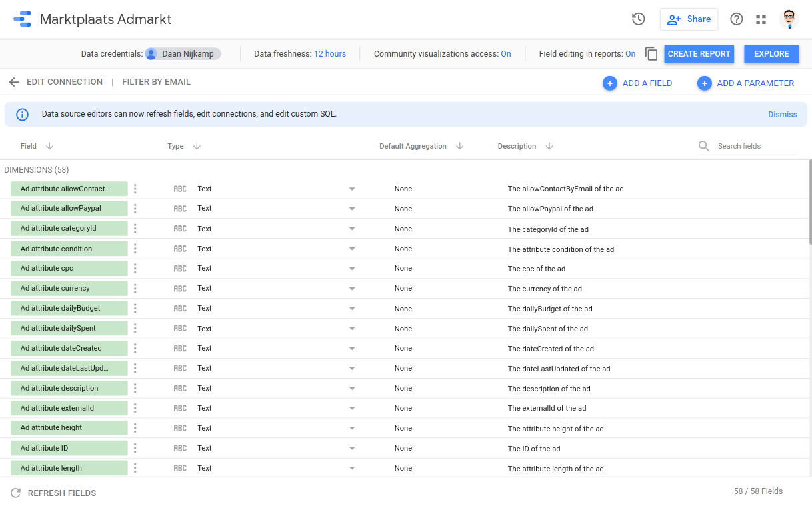Image resolution: width=812 pixels, height=506 pixels.
Task: Make a copy of this data source
Action: (x=651, y=54)
